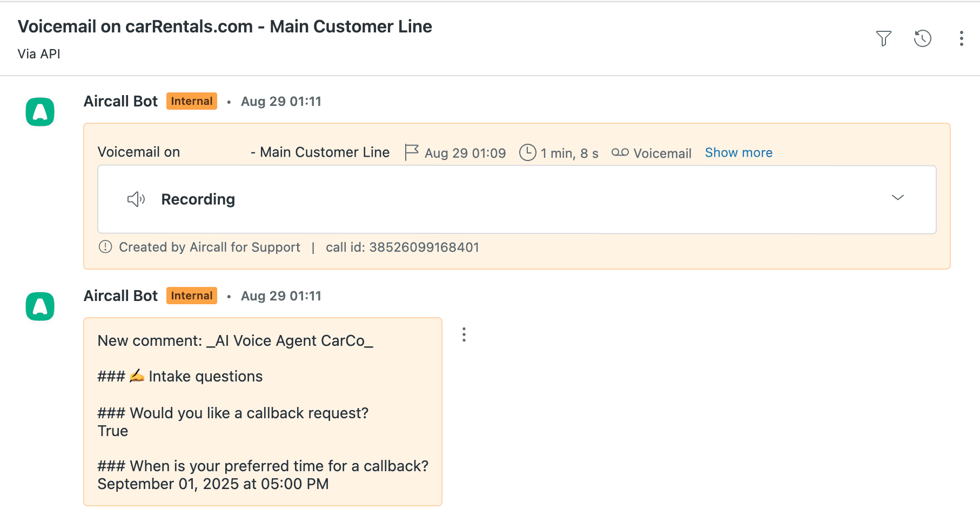980x522 pixels.
Task: Click the Aug 29 01:11 timestamp on second message
Action: click(x=280, y=296)
